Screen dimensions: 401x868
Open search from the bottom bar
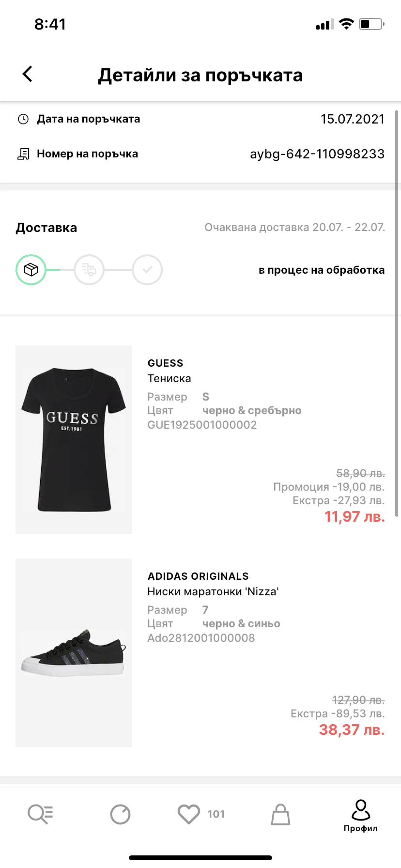pos(40,814)
